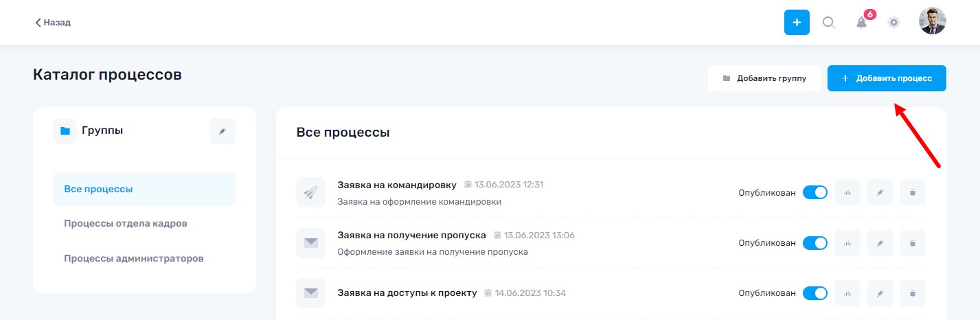The width and height of the screenshot is (980, 320).
Task: Click the blue plus icon in header
Action: [797, 23]
